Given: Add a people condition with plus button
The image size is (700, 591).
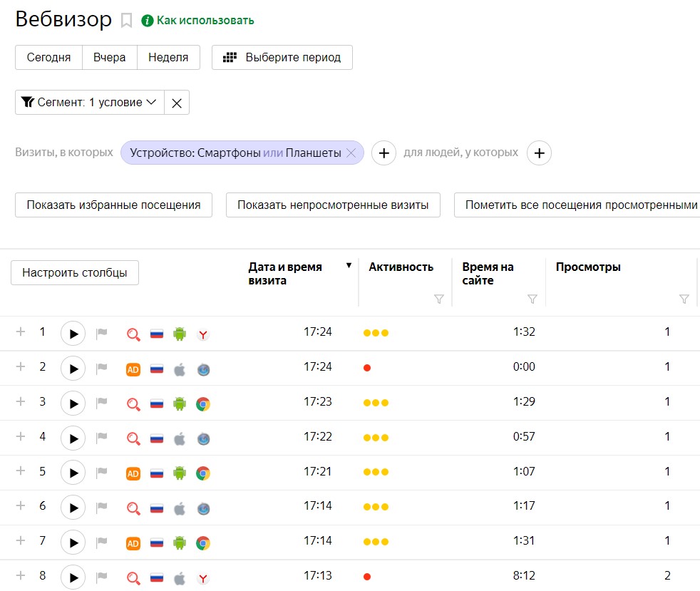Looking at the screenshot, I should [540, 153].
